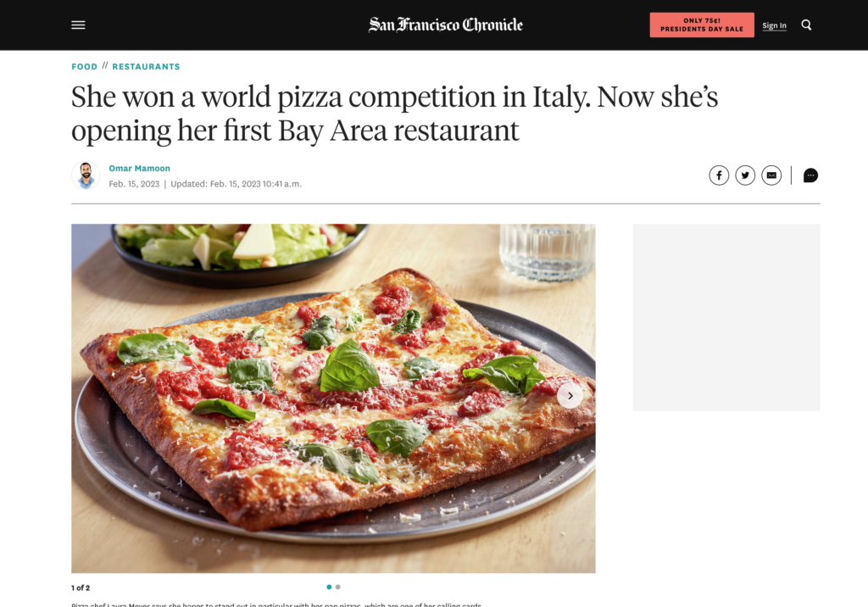
Task: Share article via email icon
Action: pyautogui.click(x=771, y=175)
